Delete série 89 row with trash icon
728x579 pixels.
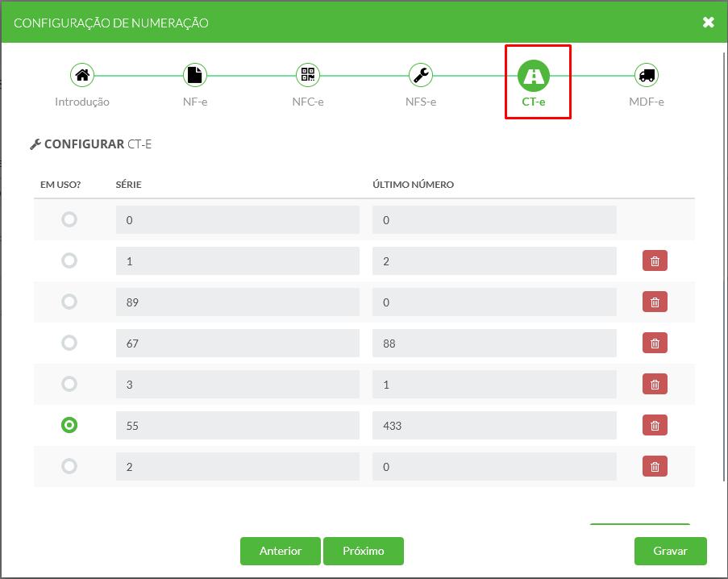click(x=655, y=302)
